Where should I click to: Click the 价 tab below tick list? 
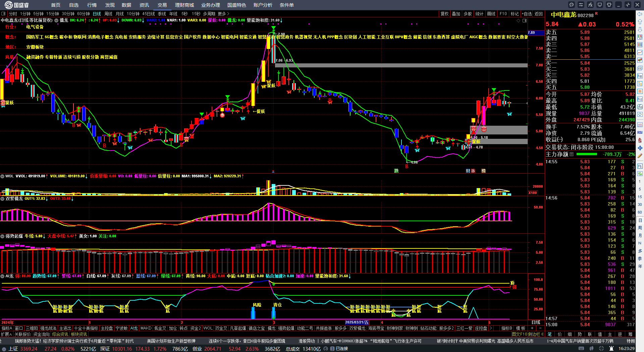pyautogui.click(x=559, y=334)
